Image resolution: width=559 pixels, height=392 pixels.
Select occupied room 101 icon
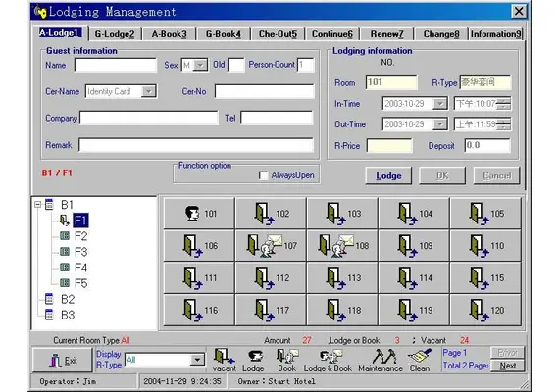(x=192, y=213)
